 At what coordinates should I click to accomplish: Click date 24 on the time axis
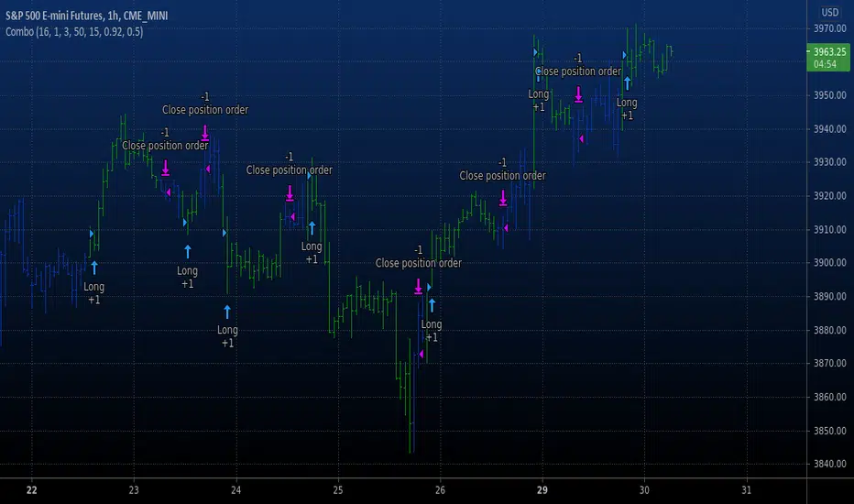[x=235, y=490]
